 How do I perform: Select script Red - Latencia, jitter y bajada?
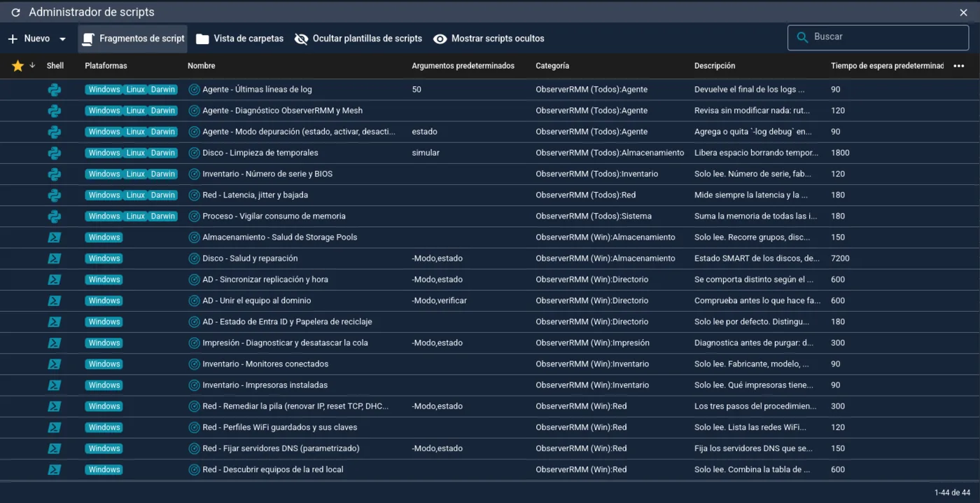tap(255, 195)
